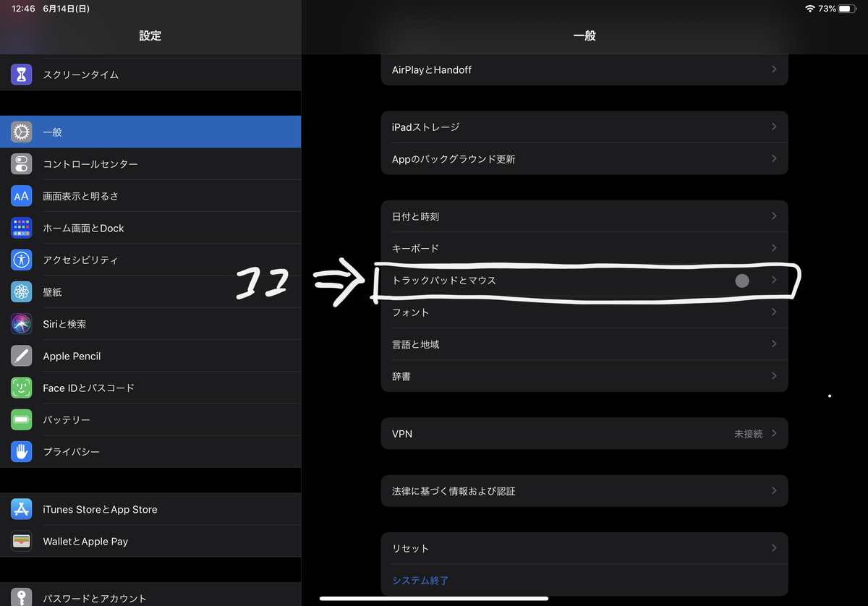Tap the ホーム画面とDock grid icon
The height and width of the screenshot is (606, 868).
(22, 228)
